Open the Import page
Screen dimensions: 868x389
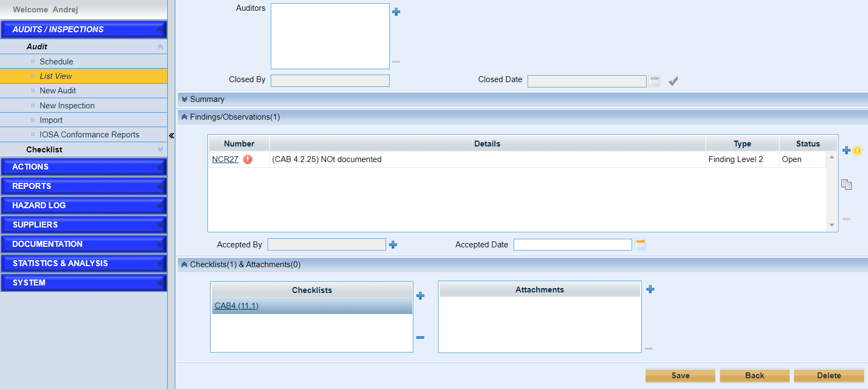click(84, 120)
